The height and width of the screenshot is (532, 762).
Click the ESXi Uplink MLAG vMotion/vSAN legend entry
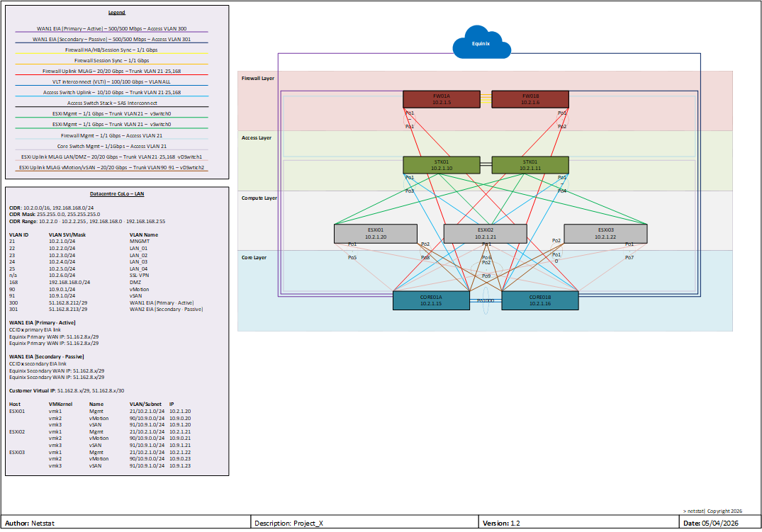[112, 168]
